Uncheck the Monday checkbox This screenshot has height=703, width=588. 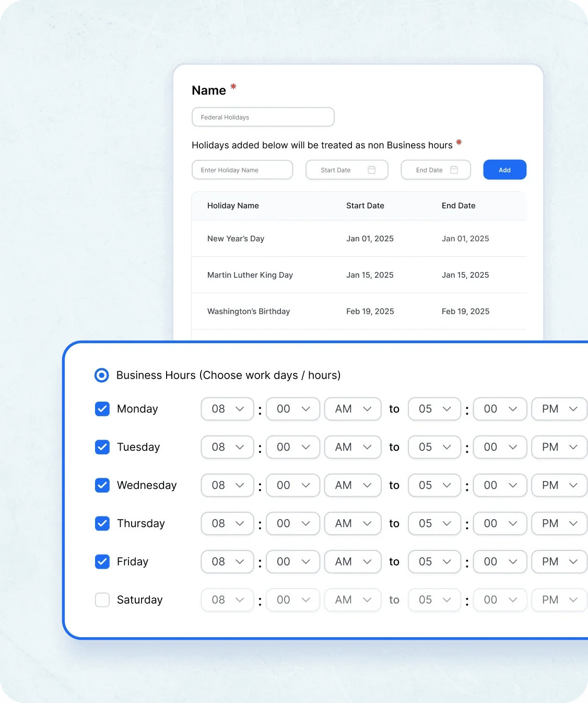(102, 409)
